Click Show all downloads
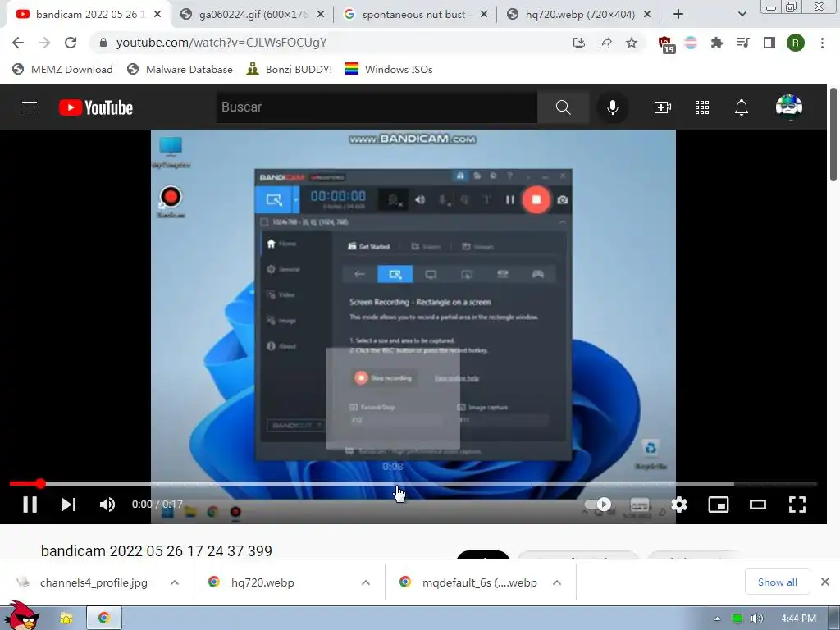Screen dimensions: 840x630 (x=778, y=582)
